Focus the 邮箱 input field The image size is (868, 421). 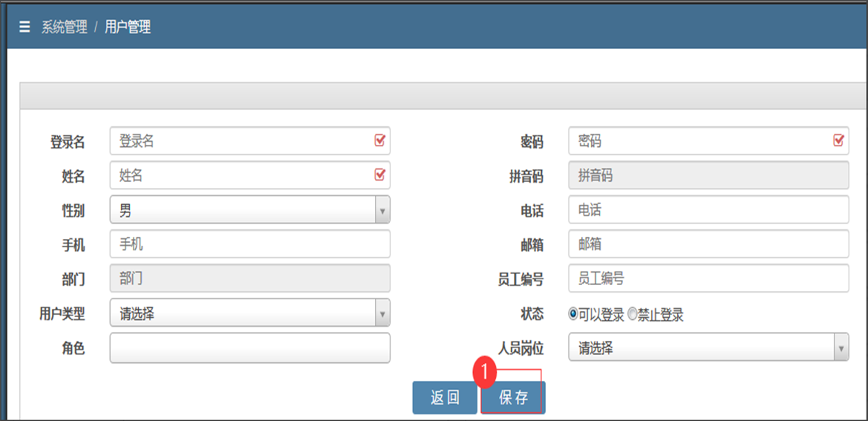(708, 244)
